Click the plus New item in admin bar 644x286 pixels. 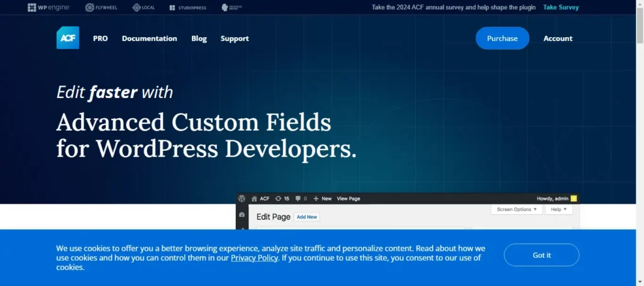[323, 199]
